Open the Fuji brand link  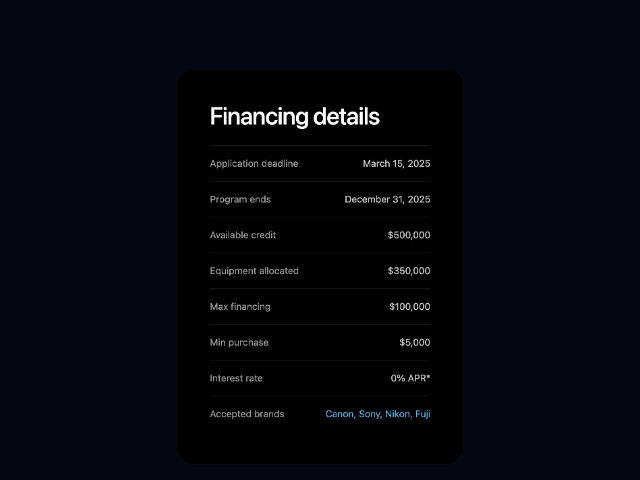pyautogui.click(x=423, y=414)
